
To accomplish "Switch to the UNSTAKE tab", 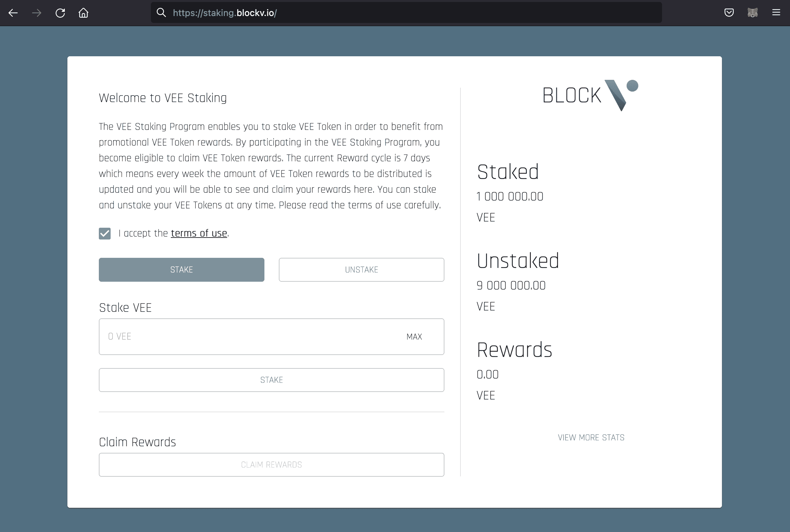I will click(x=361, y=269).
